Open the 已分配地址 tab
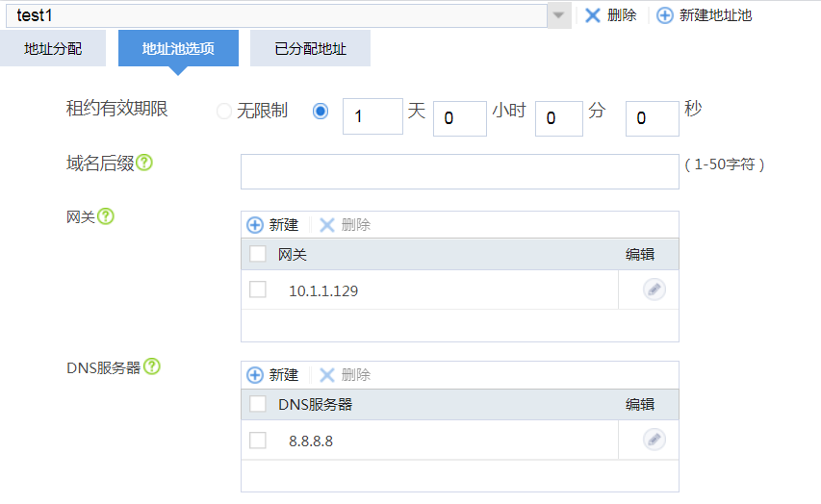Viewport: 821px width, 504px height. pos(310,48)
